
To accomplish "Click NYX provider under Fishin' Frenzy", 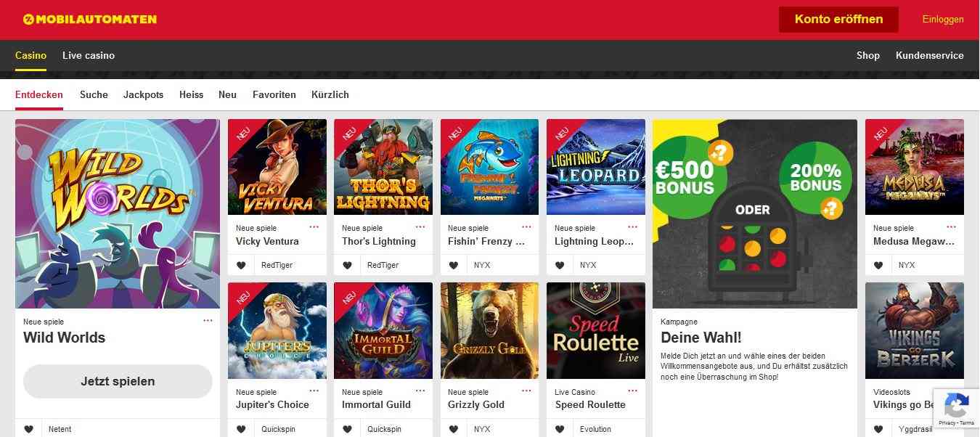I will 482,265.
